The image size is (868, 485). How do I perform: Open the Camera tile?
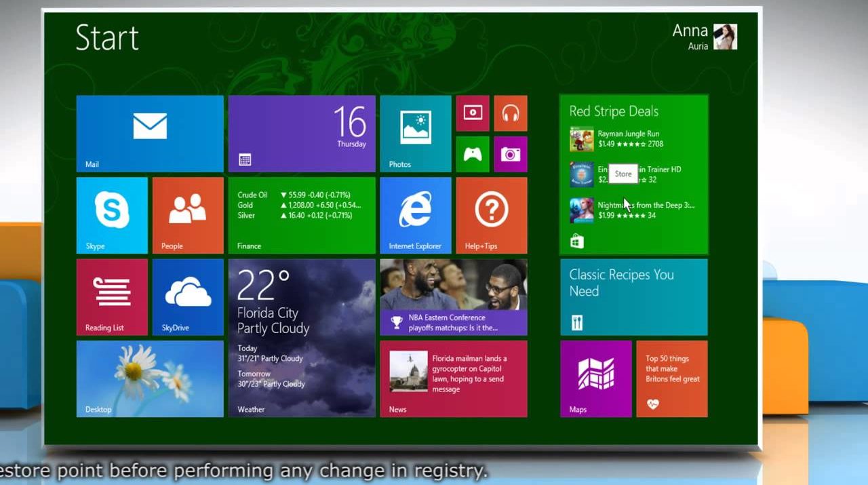tap(511, 154)
